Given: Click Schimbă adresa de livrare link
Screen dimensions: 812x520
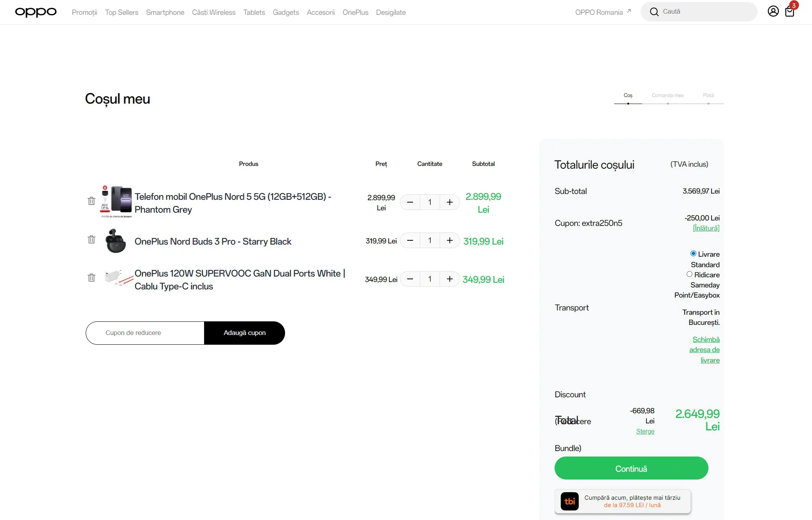Looking at the screenshot, I should click(705, 350).
